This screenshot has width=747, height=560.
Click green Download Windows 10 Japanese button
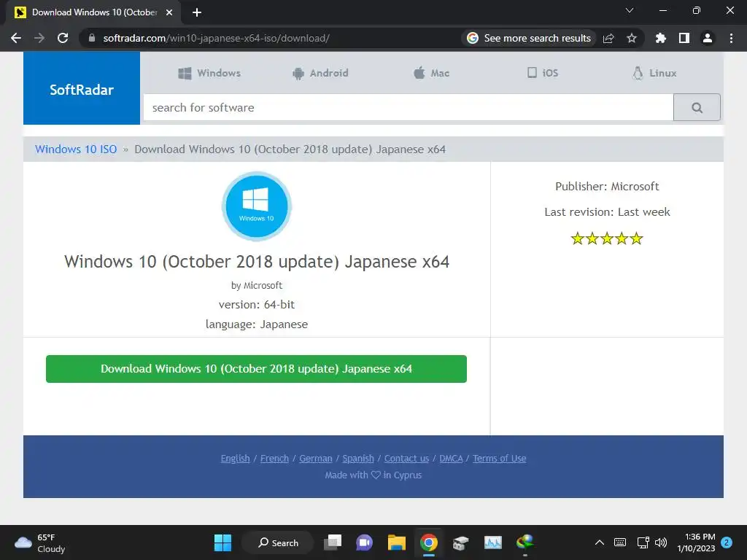point(256,368)
